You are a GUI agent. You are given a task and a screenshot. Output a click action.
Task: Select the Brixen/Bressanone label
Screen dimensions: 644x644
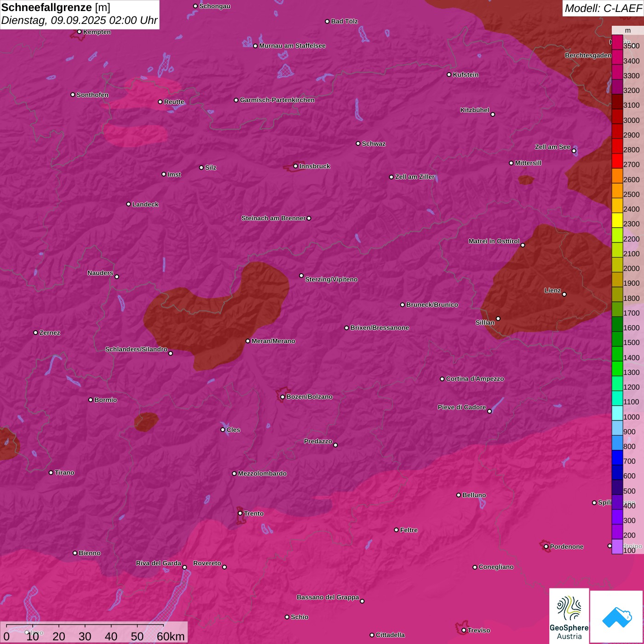[x=379, y=328]
